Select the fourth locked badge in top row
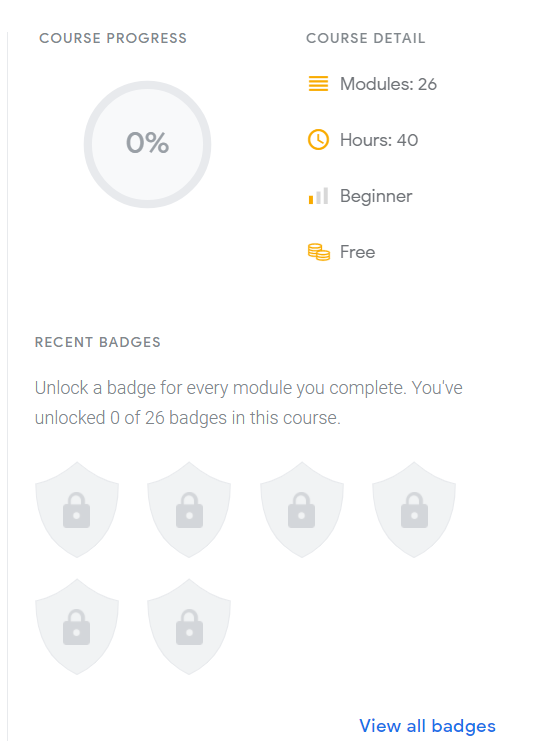This screenshot has height=743, width=545. [414, 510]
